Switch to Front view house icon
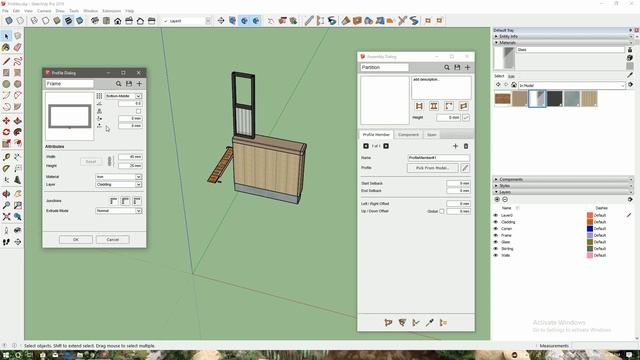 (x=118, y=21)
